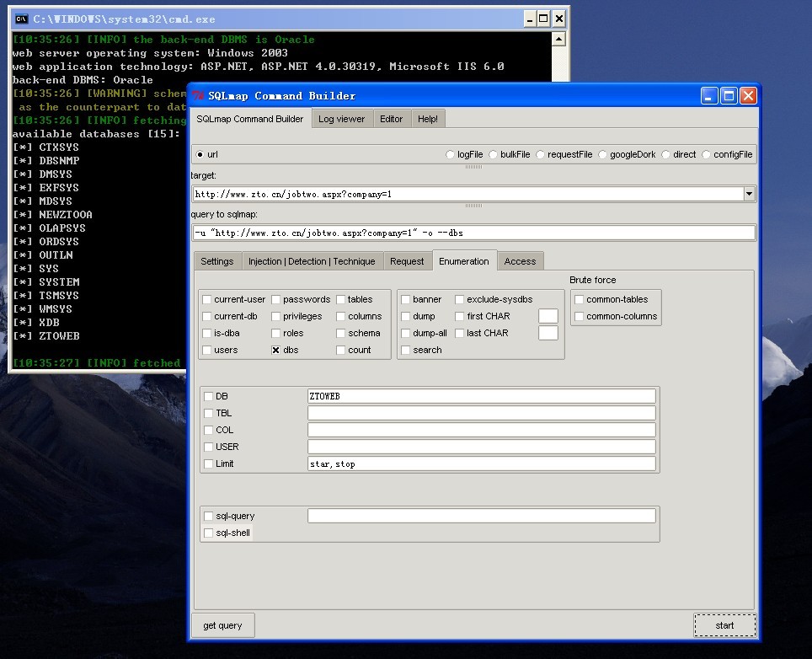Click the empty COL text field

click(x=482, y=430)
